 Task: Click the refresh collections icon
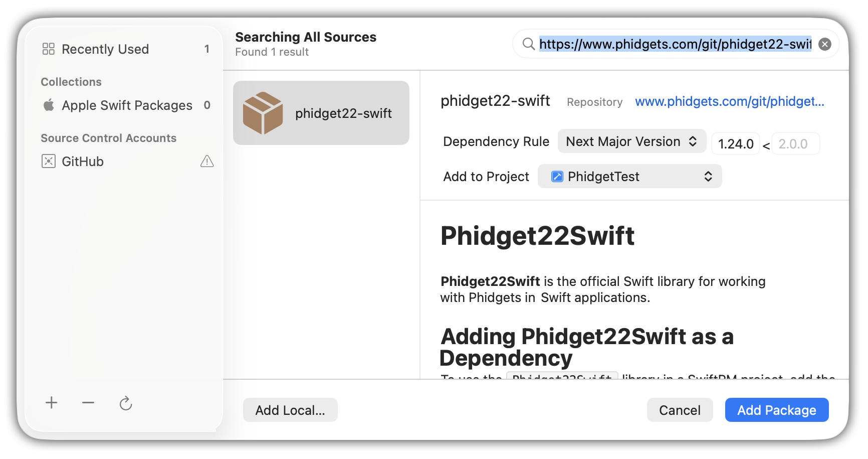click(x=126, y=403)
